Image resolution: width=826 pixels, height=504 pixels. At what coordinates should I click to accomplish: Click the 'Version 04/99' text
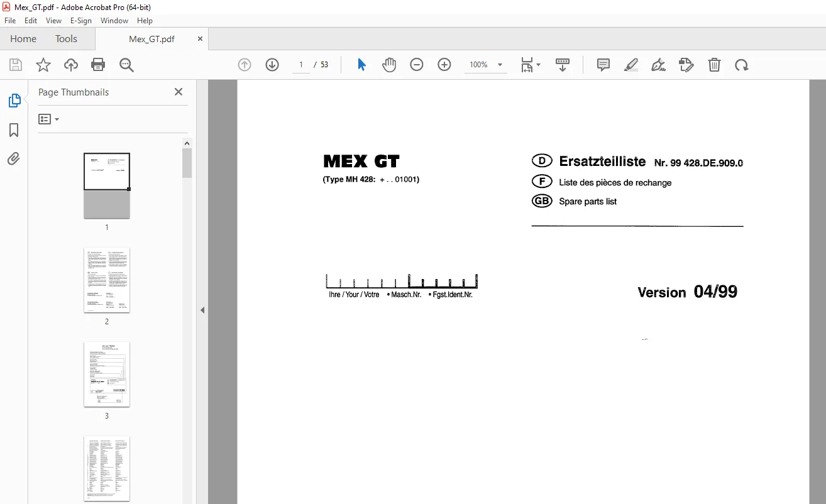688,292
